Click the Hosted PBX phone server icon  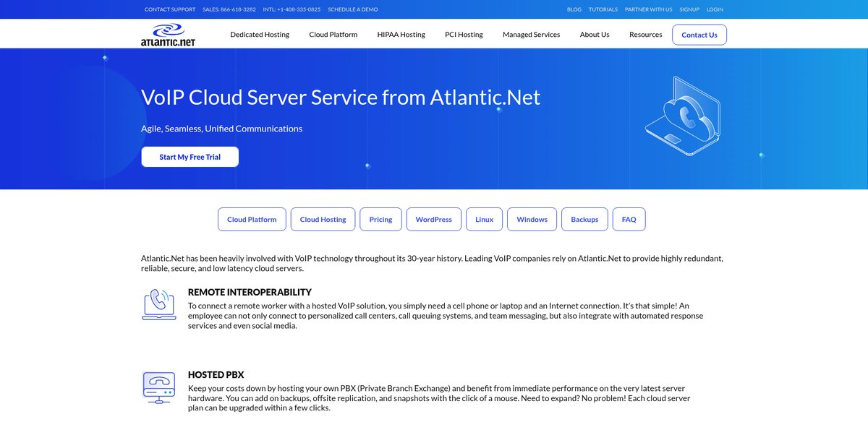click(x=158, y=387)
